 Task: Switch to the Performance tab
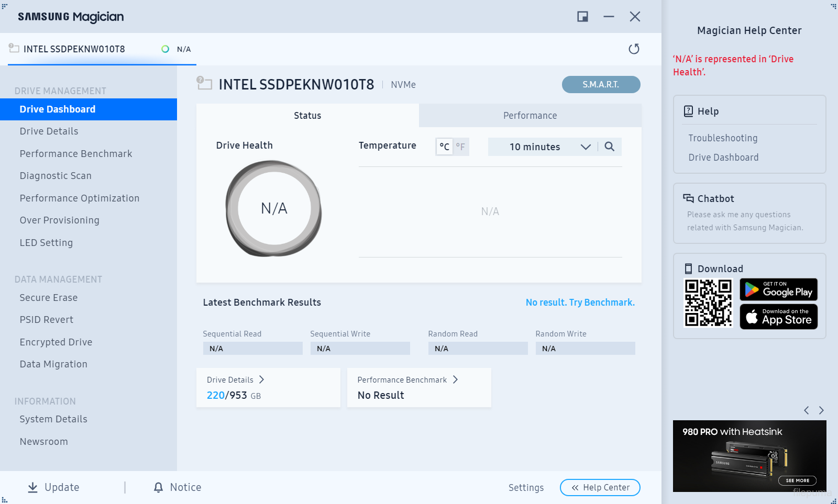(x=530, y=116)
